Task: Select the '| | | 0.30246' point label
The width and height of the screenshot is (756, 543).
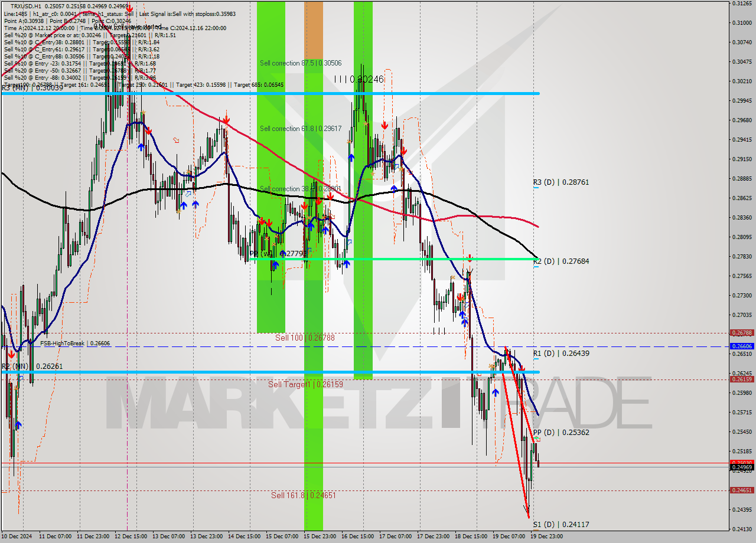Action: pos(359,78)
